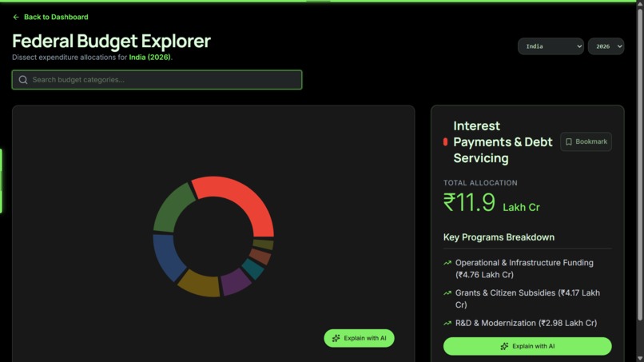Click the trend icon beside R&D & Modernization

tap(447, 324)
